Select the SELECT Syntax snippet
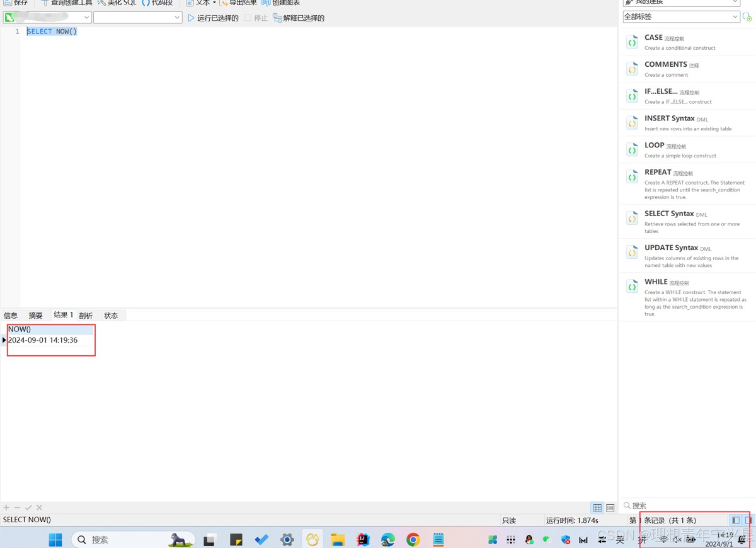 point(687,222)
